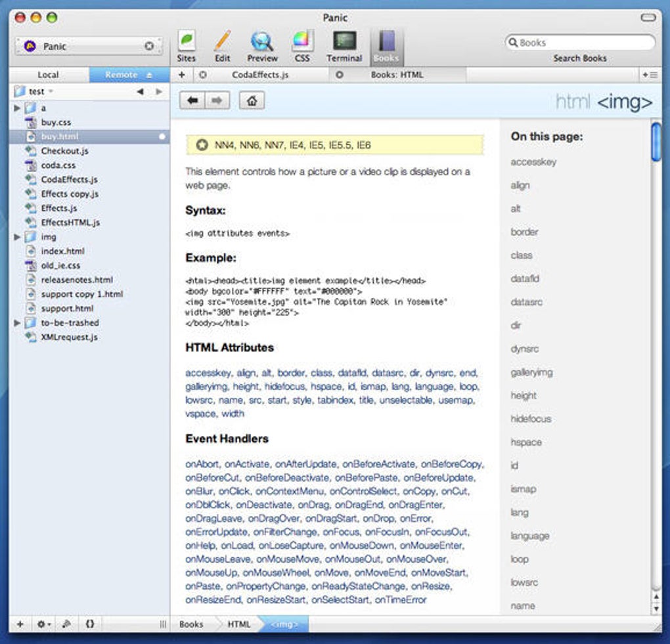670x644 pixels.
Task: Click the sidebar resize handle icon
Action: 163,624
